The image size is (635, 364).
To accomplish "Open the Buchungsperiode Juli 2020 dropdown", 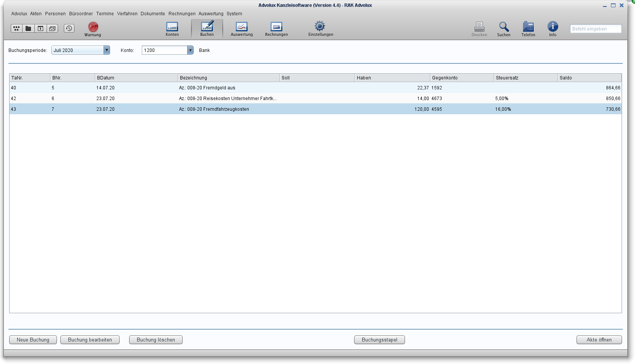I will 81,50.
